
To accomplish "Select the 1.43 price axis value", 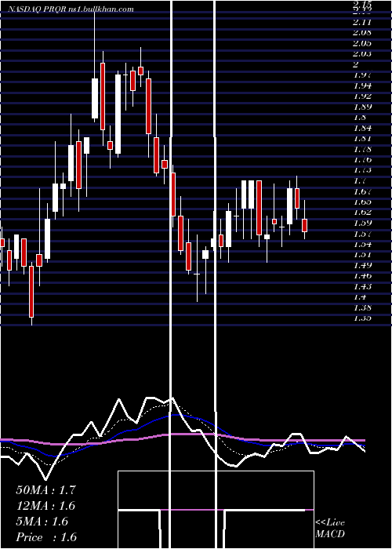I will 362,287.
